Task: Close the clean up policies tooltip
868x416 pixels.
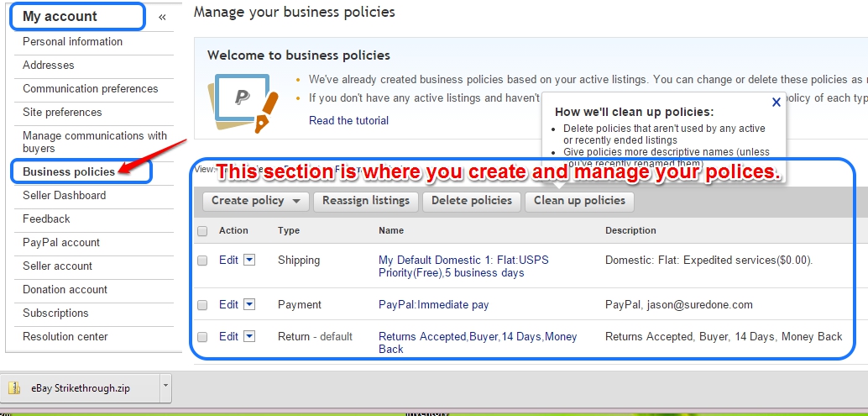Action: [776, 102]
